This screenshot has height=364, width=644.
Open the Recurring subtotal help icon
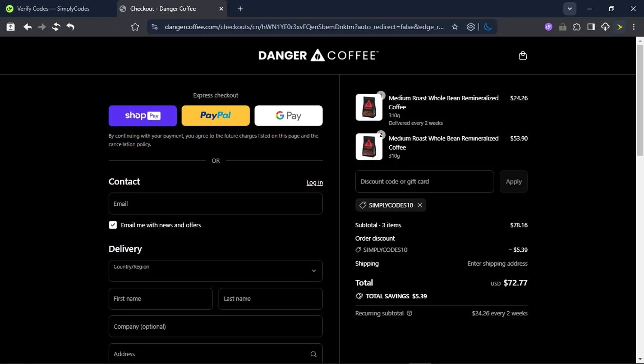[x=410, y=313]
